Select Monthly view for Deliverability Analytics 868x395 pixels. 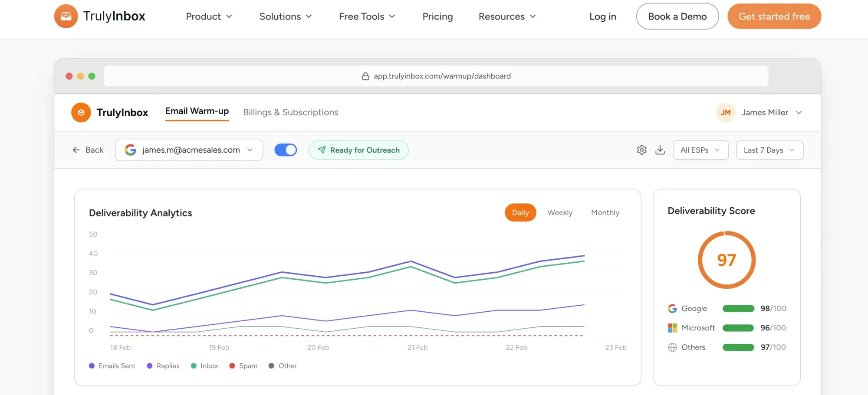pos(605,212)
